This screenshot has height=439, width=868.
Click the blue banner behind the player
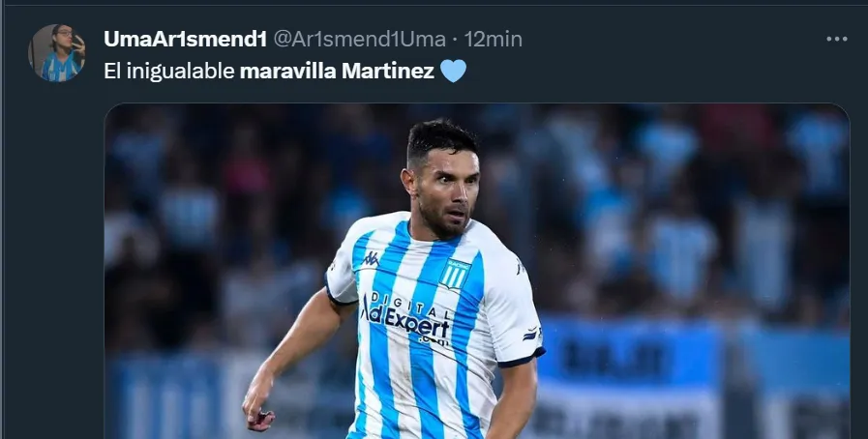click(x=631, y=356)
